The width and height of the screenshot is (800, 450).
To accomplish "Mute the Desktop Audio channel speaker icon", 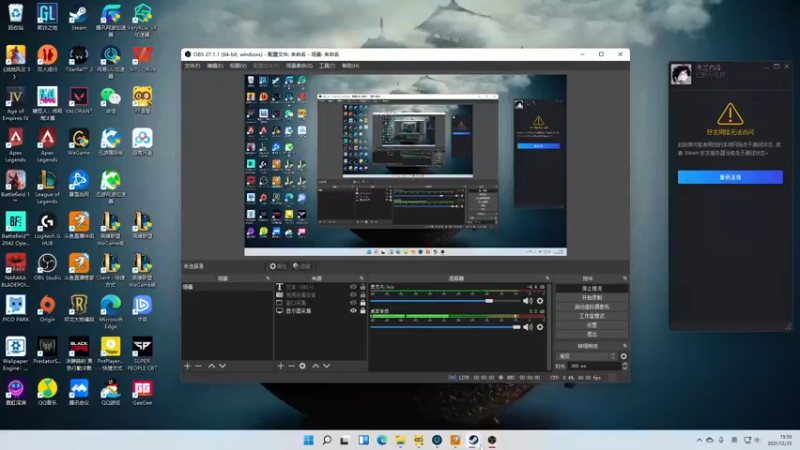I will point(528,327).
